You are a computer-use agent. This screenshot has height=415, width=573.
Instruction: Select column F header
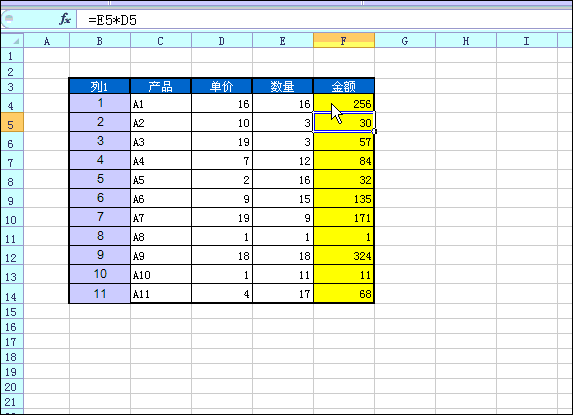click(x=344, y=41)
